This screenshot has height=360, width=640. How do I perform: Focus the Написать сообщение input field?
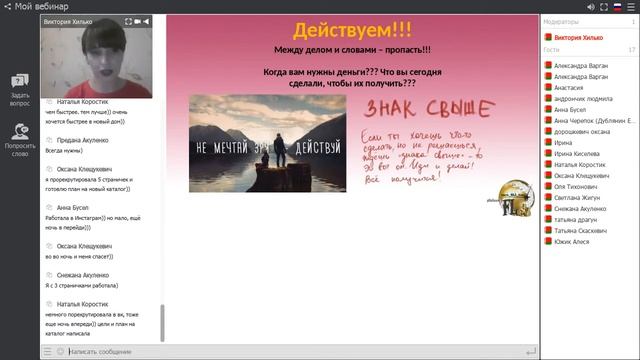pyautogui.click(x=294, y=351)
